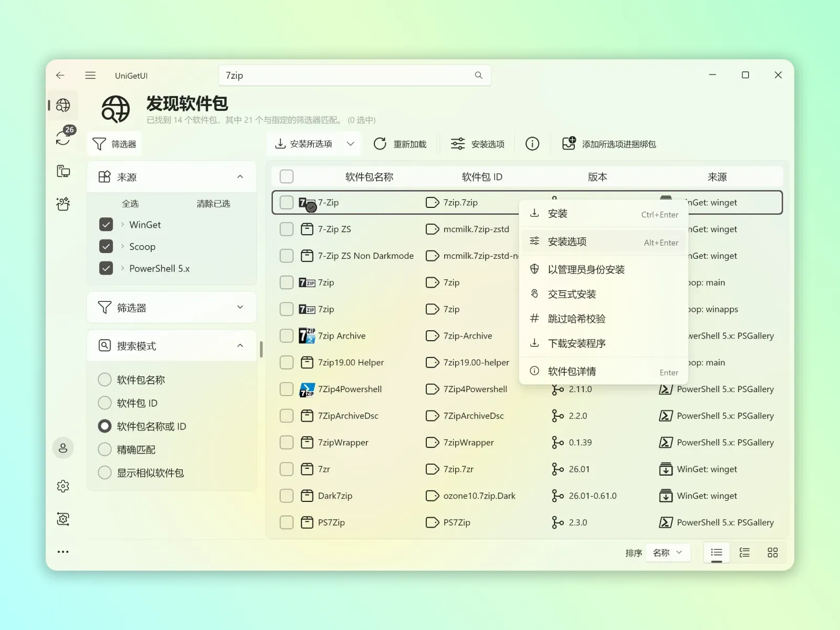The height and width of the screenshot is (630, 840).
Task: Sort by 软件包名称 column header
Action: click(369, 177)
